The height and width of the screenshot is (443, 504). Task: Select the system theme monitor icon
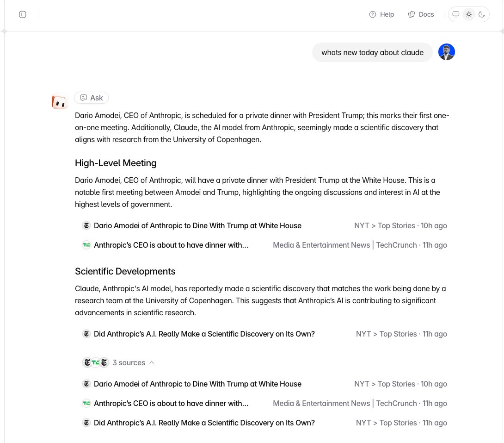coord(456,14)
